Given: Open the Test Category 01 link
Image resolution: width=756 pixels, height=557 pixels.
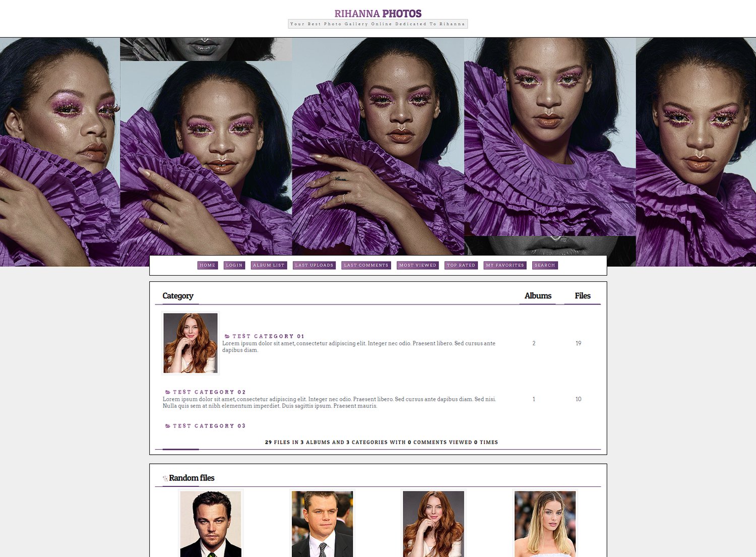Looking at the screenshot, I should coord(268,336).
